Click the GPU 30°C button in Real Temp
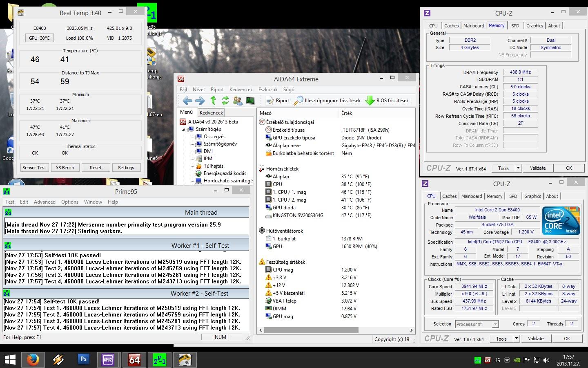Screen dimensions: 588x368 click(x=39, y=38)
